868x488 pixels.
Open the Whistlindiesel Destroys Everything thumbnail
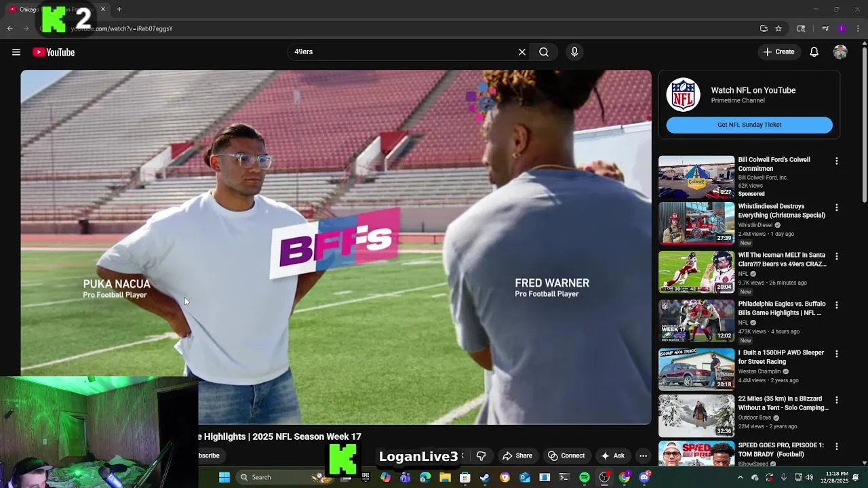click(696, 223)
